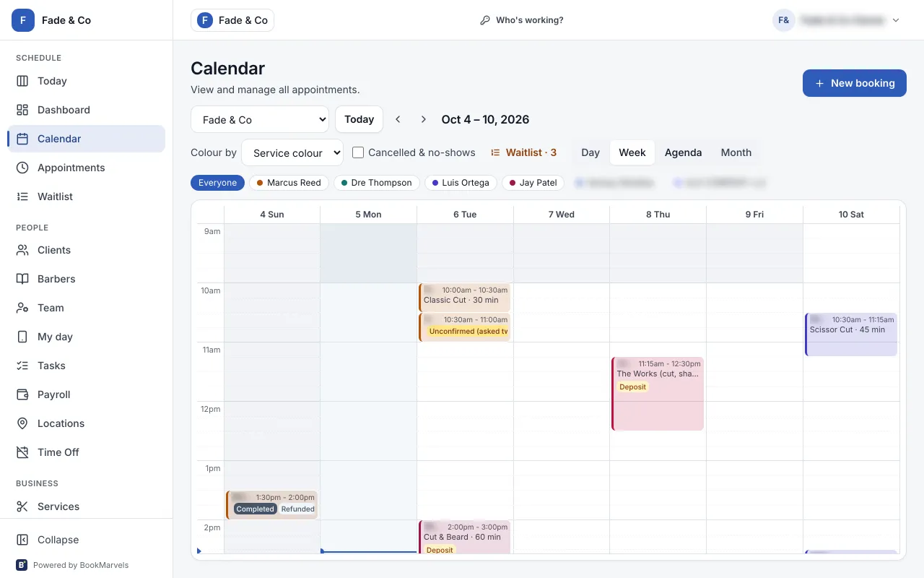This screenshot has height=578, width=924.
Task: Click the F logo in the sidebar header
Action: pos(23,20)
